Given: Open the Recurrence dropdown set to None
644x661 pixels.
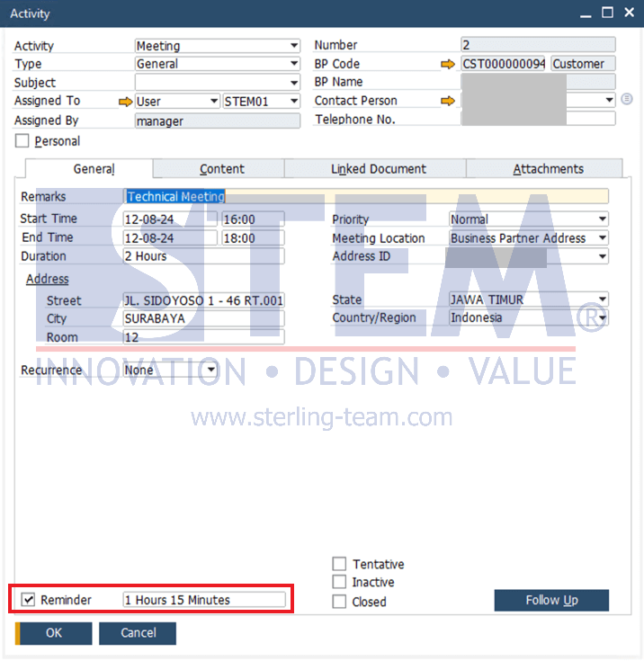Looking at the screenshot, I should [x=210, y=370].
